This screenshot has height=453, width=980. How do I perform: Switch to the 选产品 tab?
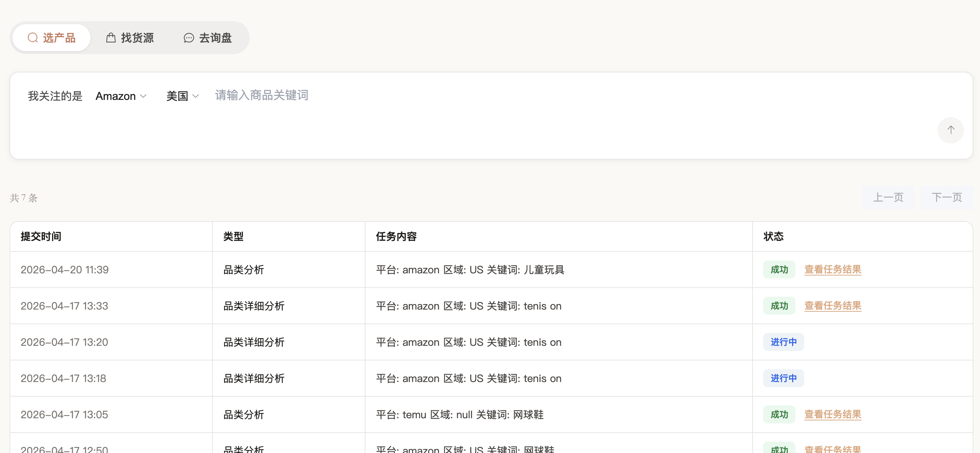51,38
